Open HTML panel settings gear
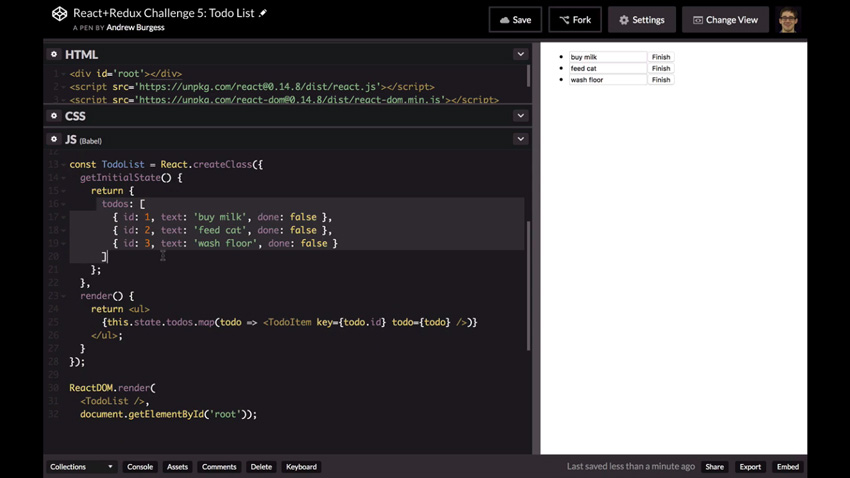Image resolution: width=850 pixels, height=478 pixels. tap(54, 54)
